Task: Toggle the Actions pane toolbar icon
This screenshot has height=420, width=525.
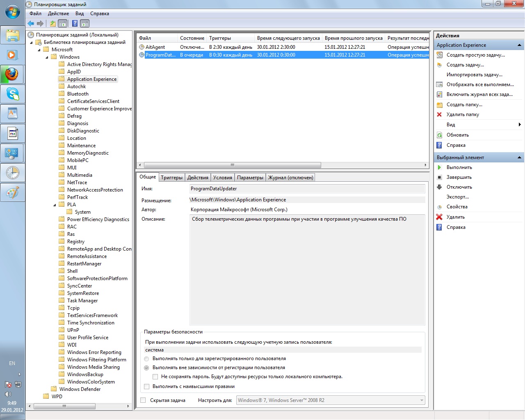Action: (x=84, y=24)
